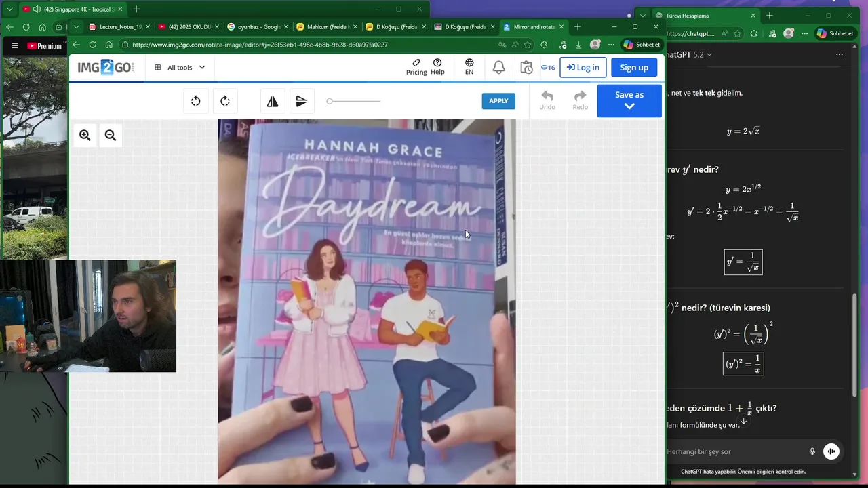Click the Log in button
The height and width of the screenshot is (488, 868).
coord(583,67)
